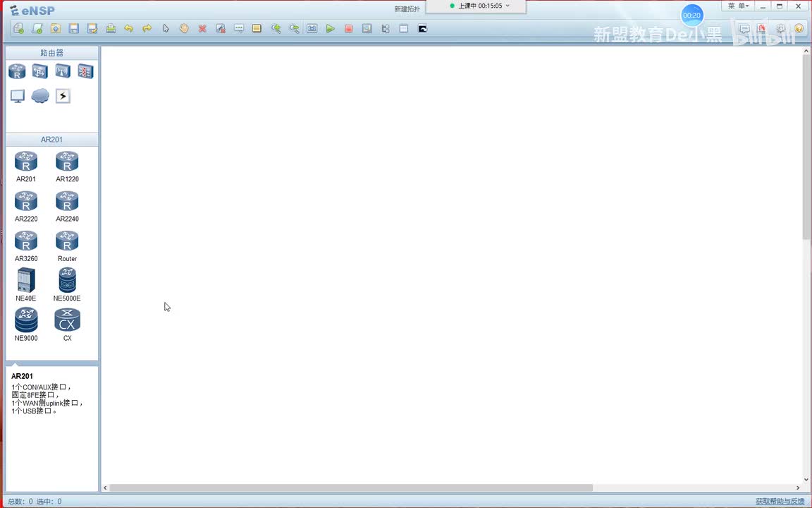812x508 pixels.
Task: Click the 选中: 0 status text
Action: tap(49, 502)
